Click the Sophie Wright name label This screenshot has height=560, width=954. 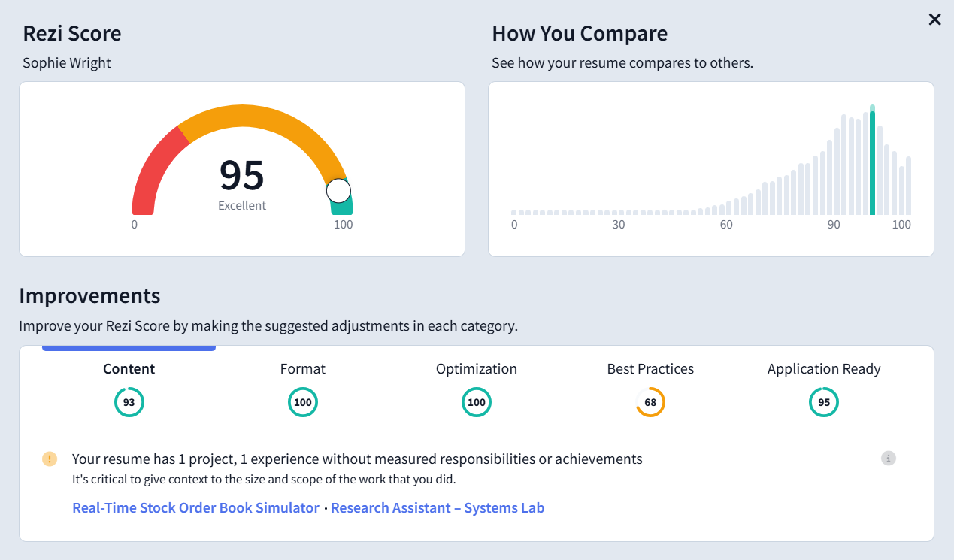[x=66, y=62]
